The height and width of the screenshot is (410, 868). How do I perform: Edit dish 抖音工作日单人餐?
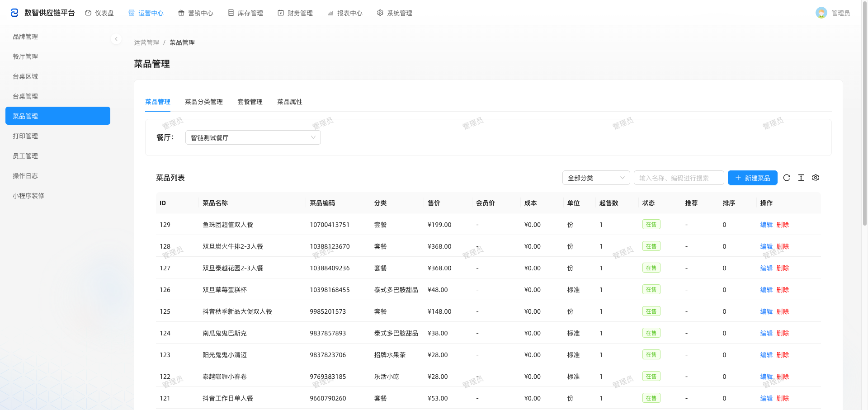click(x=766, y=398)
